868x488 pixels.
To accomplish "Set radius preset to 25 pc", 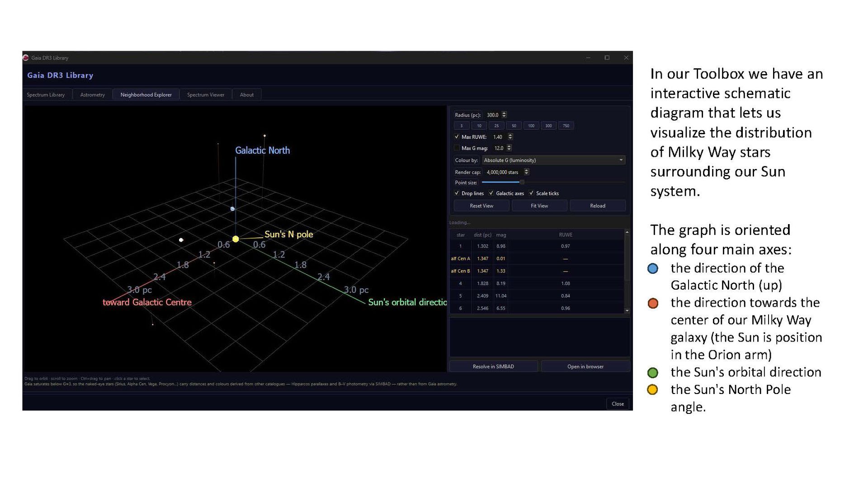I will pos(496,126).
